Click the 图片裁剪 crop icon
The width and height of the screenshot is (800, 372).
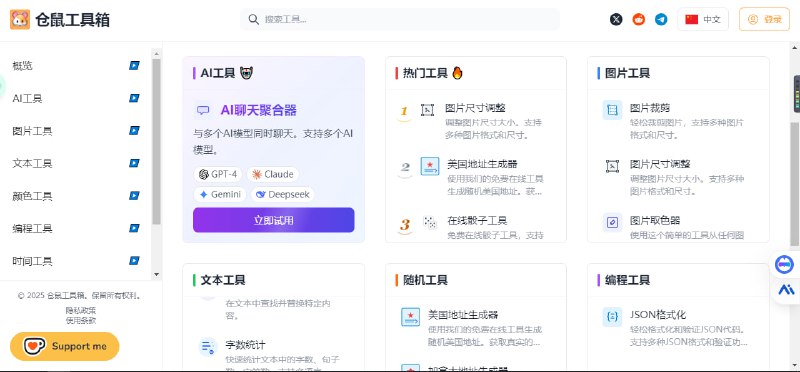[612, 110]
